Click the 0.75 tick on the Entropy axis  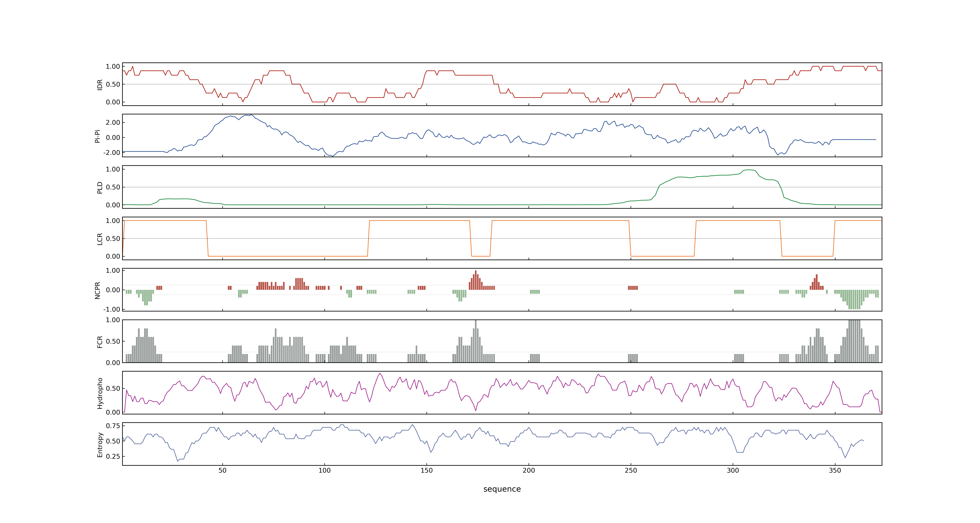click(113, 426)
